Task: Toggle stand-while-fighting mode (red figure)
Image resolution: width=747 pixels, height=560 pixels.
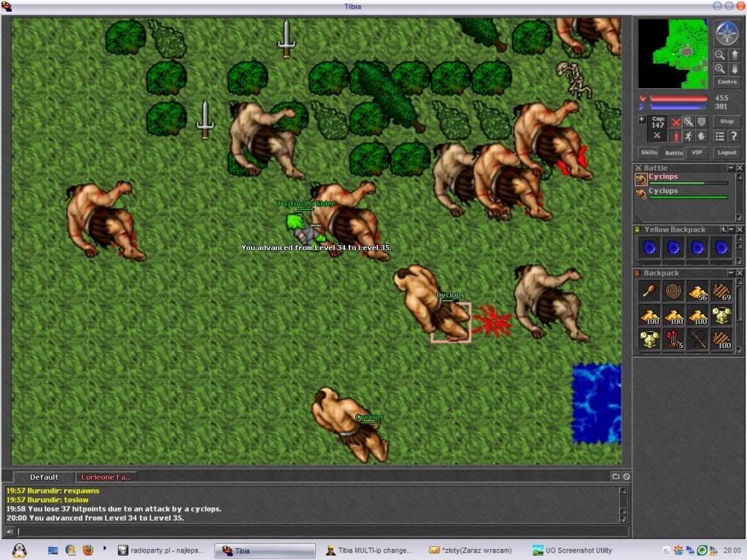Action: pyautogui.click(x=676, y=136)
